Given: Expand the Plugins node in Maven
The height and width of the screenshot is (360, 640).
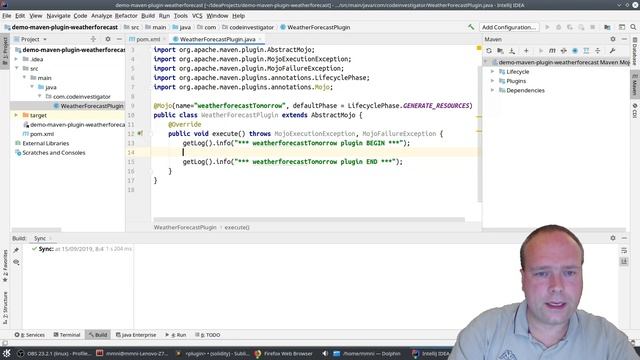Looking at the screenshot, I should click(x=492, y=81).
